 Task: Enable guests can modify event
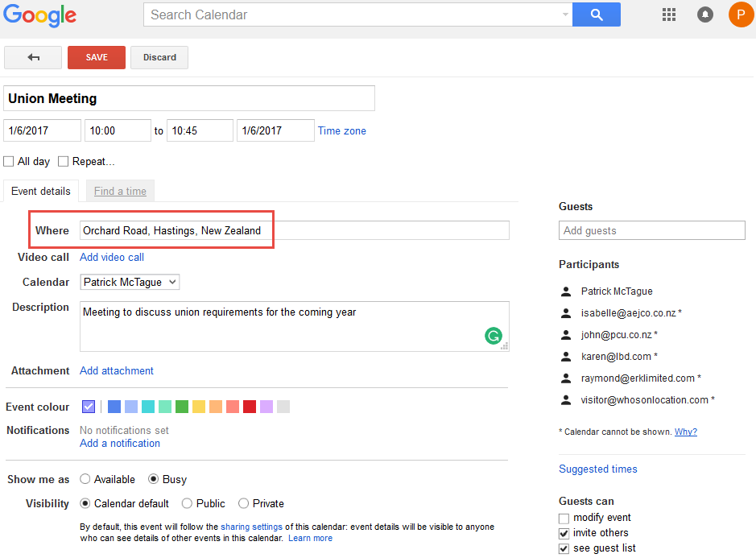(564, 519)
